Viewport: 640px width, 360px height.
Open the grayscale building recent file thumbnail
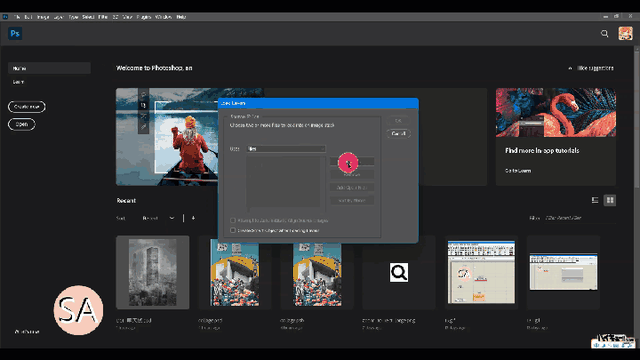[x=153, y=272]
